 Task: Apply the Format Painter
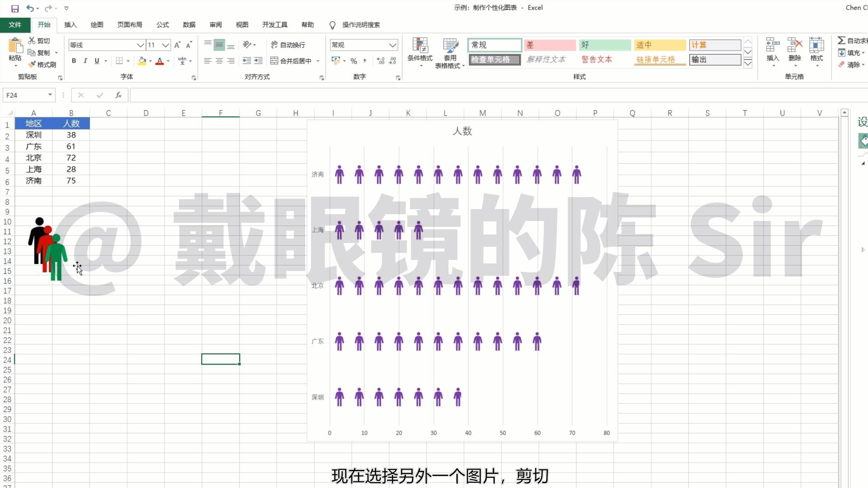point(43,64)
